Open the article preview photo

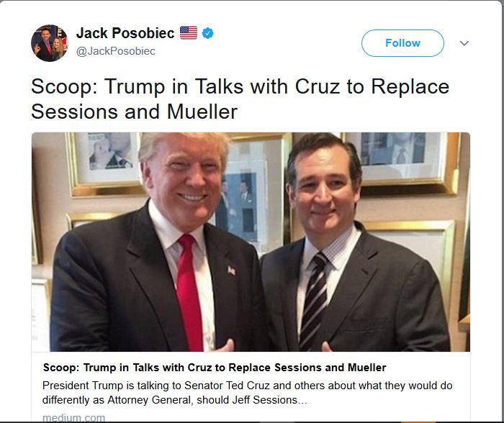coord(251,242)
